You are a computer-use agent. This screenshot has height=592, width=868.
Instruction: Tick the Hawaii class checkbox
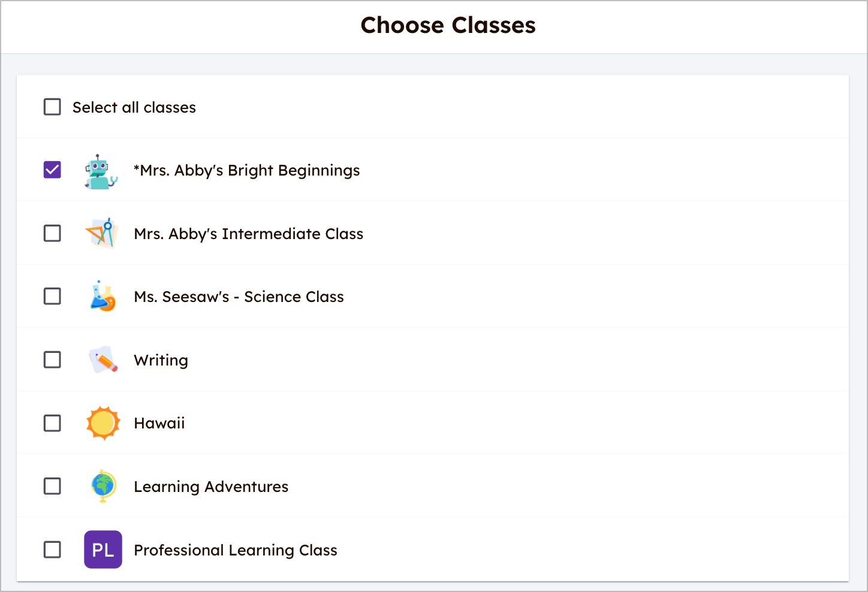click(x=52, y=423)
